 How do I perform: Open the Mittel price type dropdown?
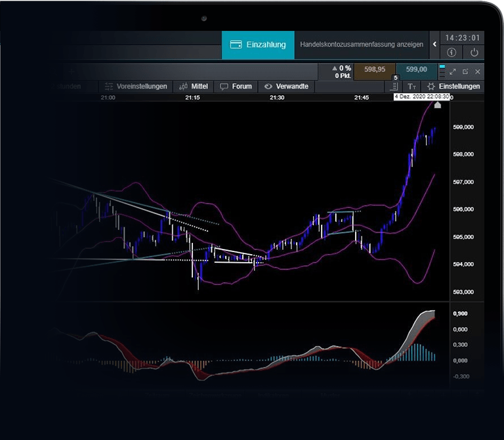pos(194,86)
